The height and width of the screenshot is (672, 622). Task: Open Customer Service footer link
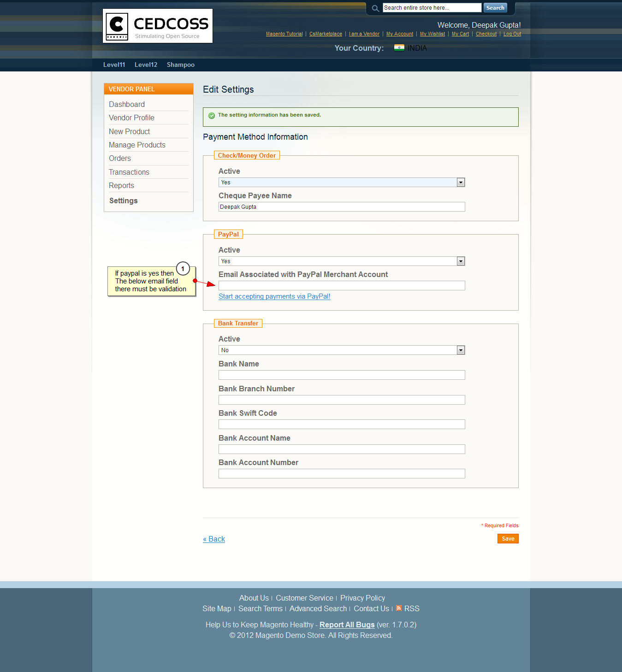point(304,598)
